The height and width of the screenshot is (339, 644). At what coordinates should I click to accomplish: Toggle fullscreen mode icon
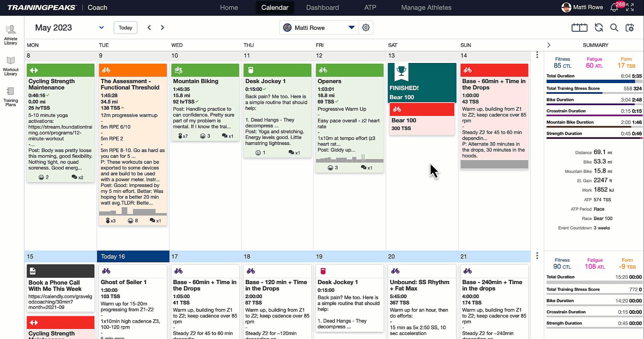[x=630, y=8]
